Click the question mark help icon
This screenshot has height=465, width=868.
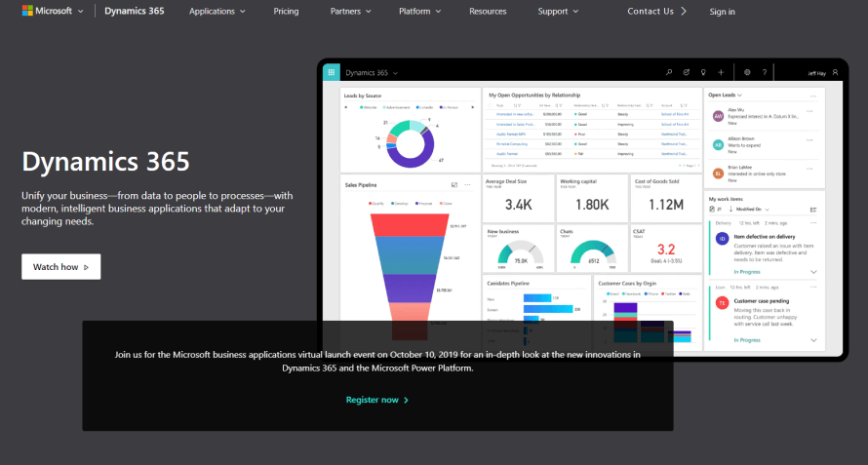[x=765, y=72]
